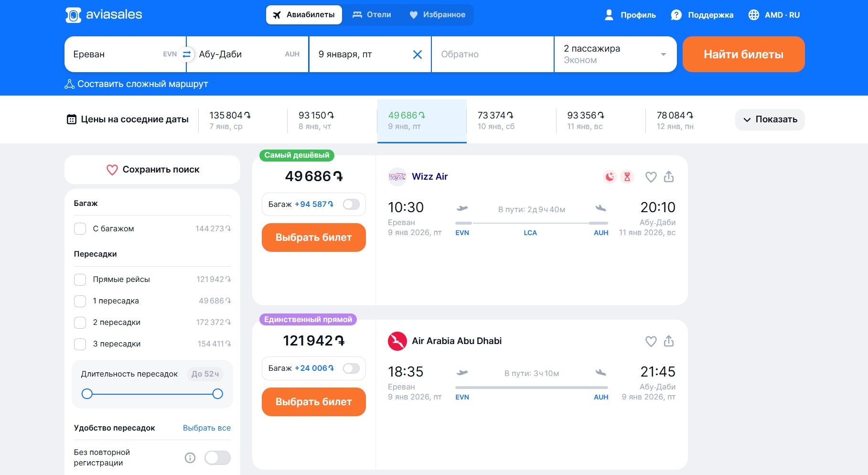Screen dimensions: 868x475
Task: Clear the departure date with X icon
Action: click(417, 54)
